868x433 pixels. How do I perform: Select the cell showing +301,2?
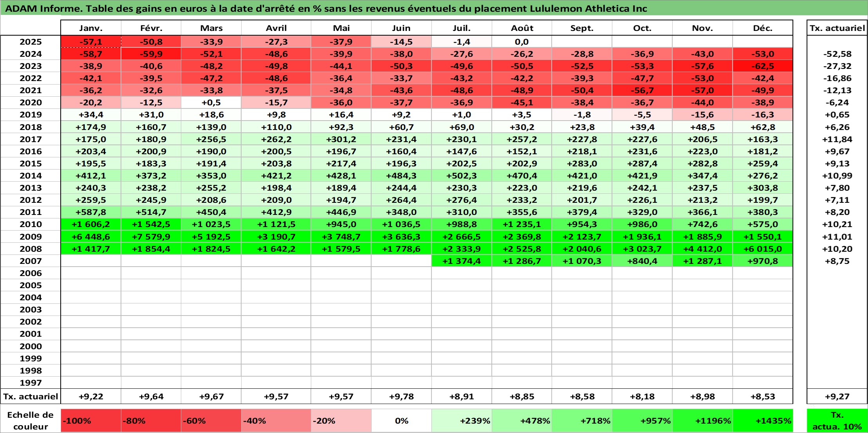click(341, 139)
